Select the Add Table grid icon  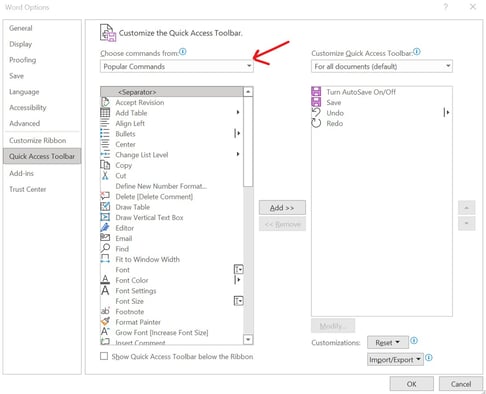(x=105, y=113)
